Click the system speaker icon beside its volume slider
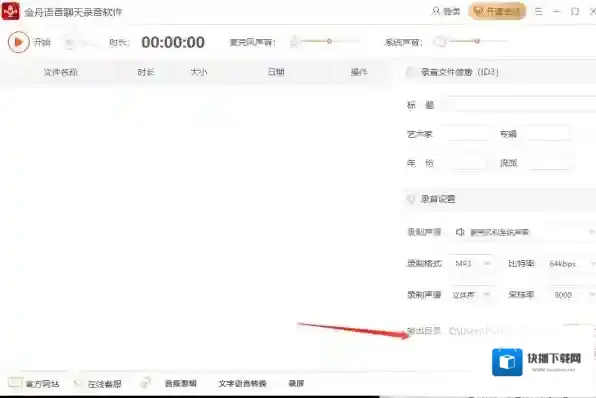Image resolution: width=596 pixels, height=398 pixels. click(x=440, y=41)
